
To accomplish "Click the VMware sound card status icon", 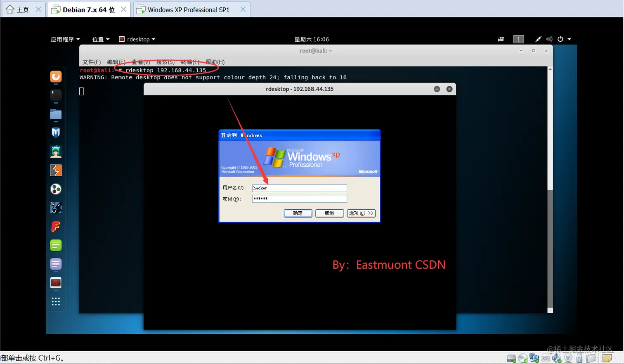I will pyautogui.click(x=557, y=358).
